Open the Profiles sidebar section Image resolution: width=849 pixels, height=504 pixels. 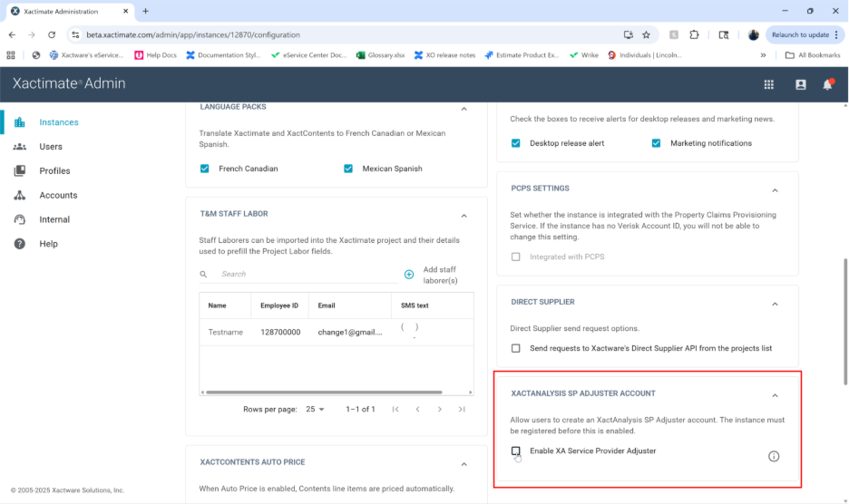coord(54,171)
